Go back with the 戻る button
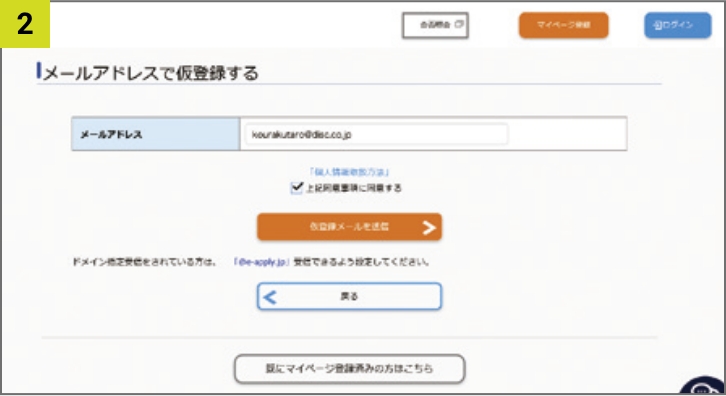This screenshot has width=726, height=396. [x=349, y=296]
